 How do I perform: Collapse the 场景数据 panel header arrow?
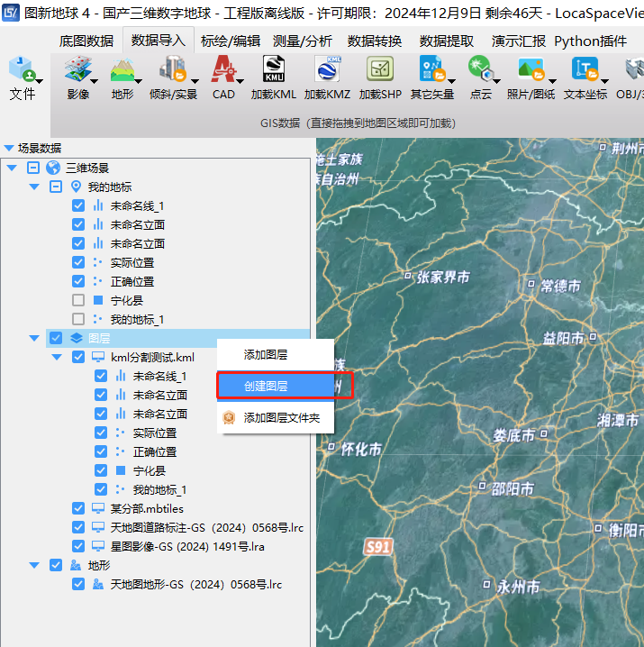(x=9, y=148)
